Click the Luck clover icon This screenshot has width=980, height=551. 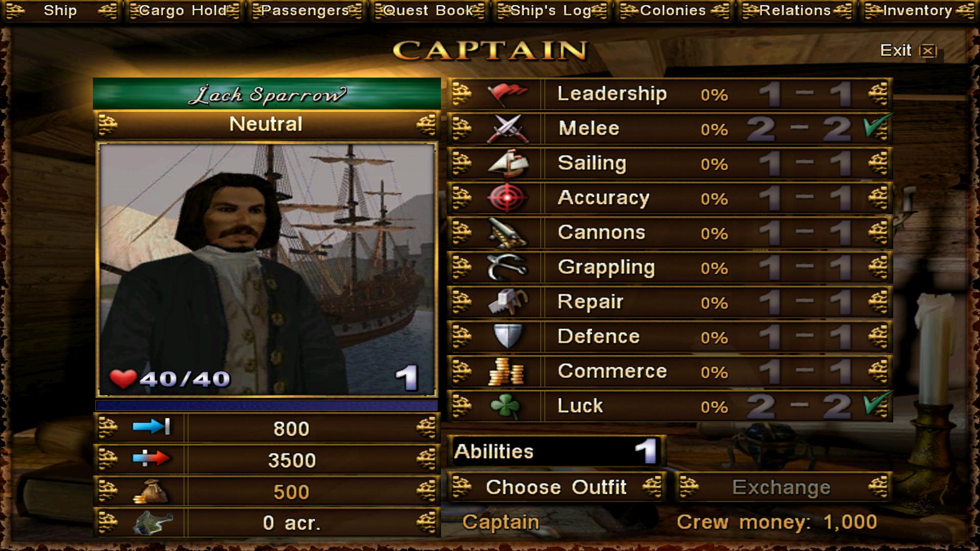tap(505, 406)
